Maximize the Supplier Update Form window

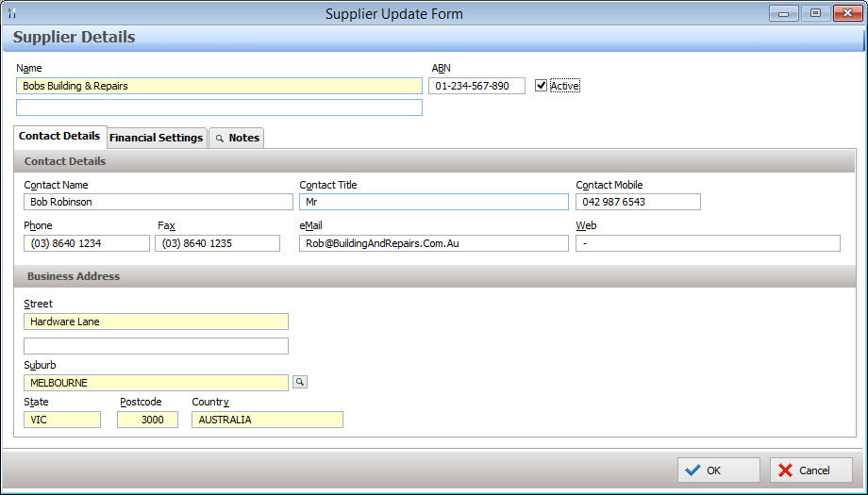coord(815,13)
